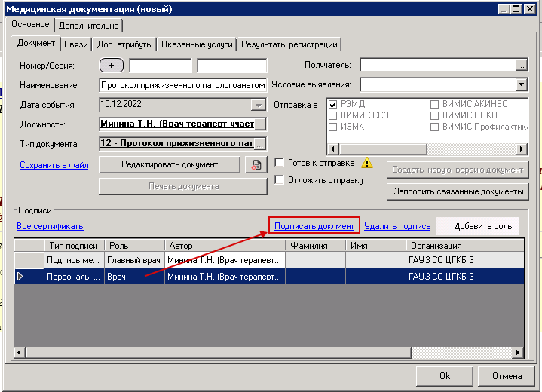Tick the Отложить отправку checkbox

(x=280, y=180)
